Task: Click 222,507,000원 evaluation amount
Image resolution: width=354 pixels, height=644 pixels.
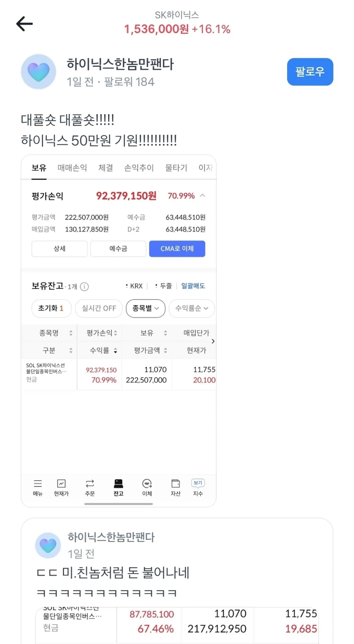Action: tap(87, 217)
